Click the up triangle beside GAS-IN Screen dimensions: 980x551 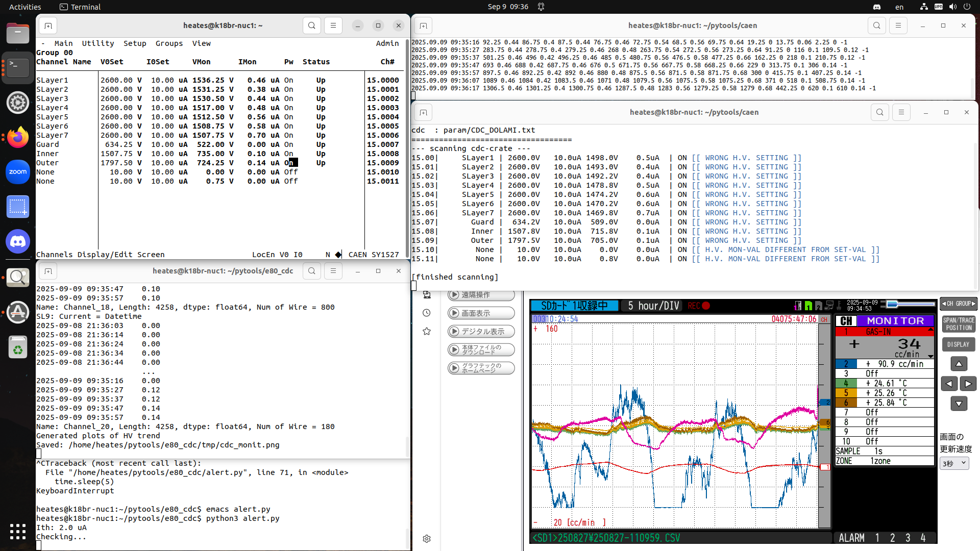click(x=930, y=330)
